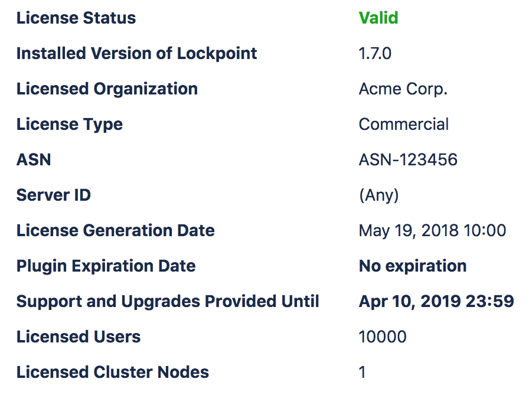The width and height of the screenshot is (532, 395).
Task: Click the ASN-123456 value
Action: pyautogui.click(x=408, y=159)
